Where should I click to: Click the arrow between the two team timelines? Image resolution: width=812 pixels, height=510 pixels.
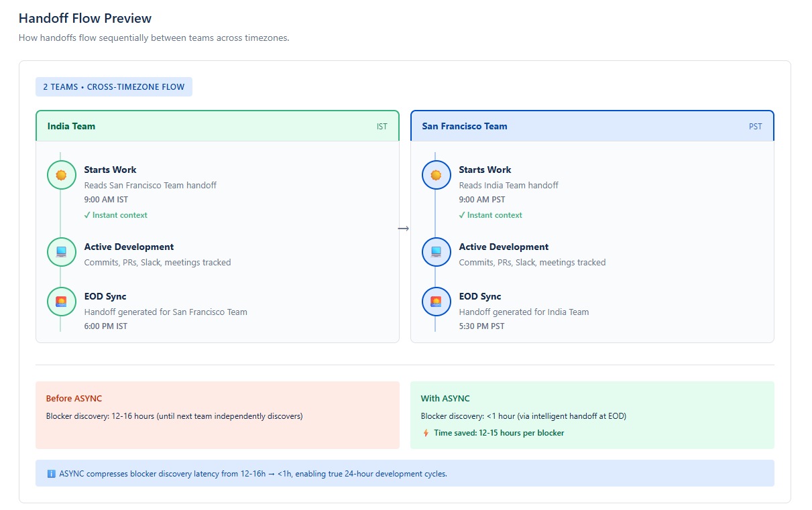pos(404,228)
